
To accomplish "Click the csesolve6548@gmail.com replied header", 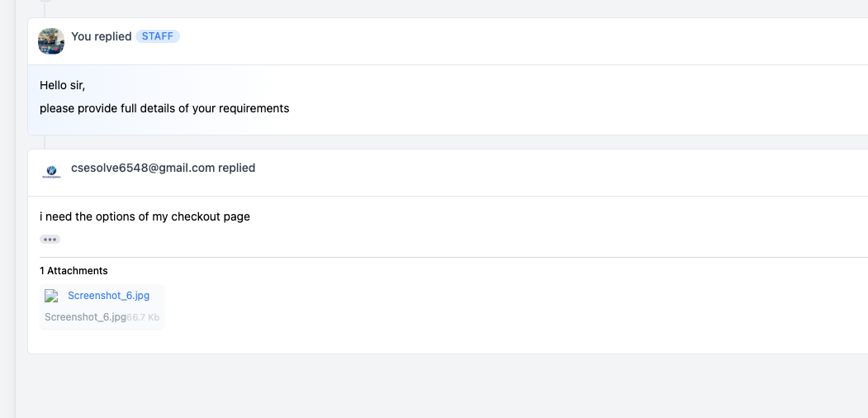I will 164,168.
